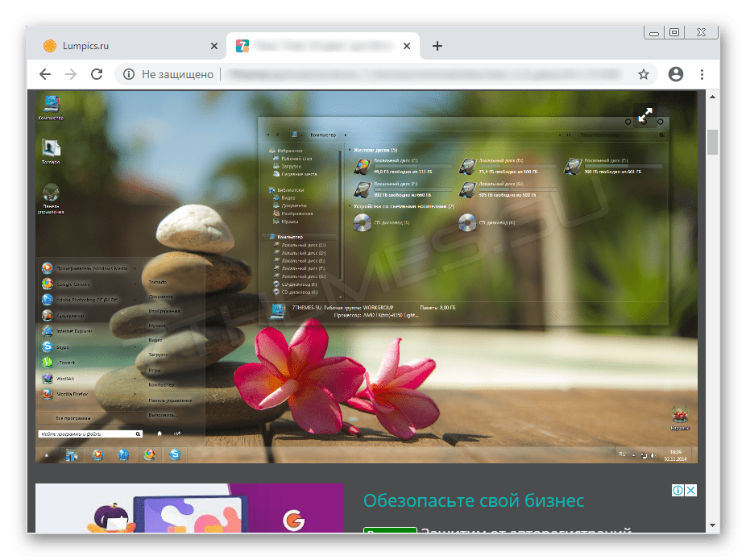Click the 'Не защищено' security label
746x560 pixels.
coord(177,74)
